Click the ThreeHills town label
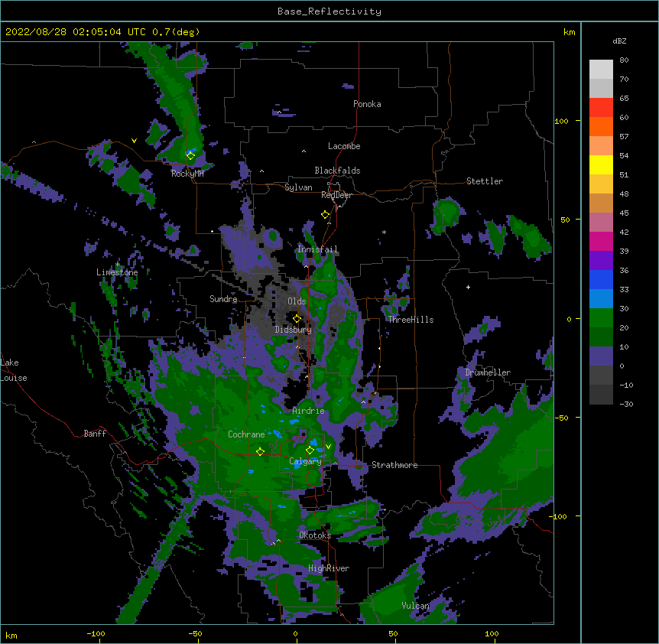The height and width of the screenshot is (644, 659). coord(411,320)
